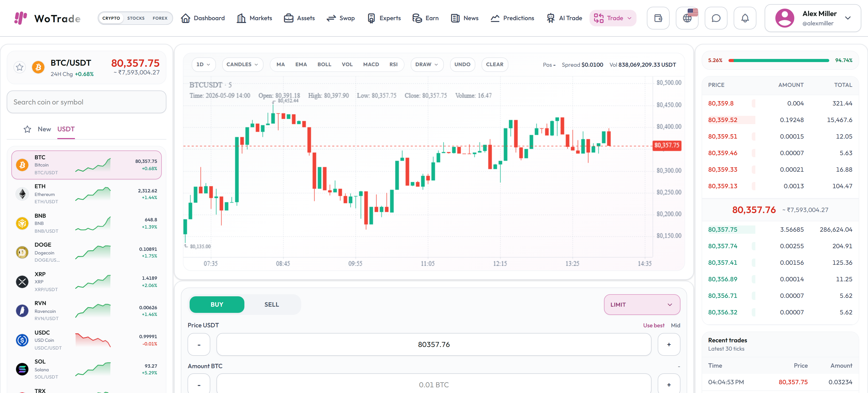The height and width of the screenshot is (393, 868).
Task: Show favorites via star tab icon
Action: (27, 129)
